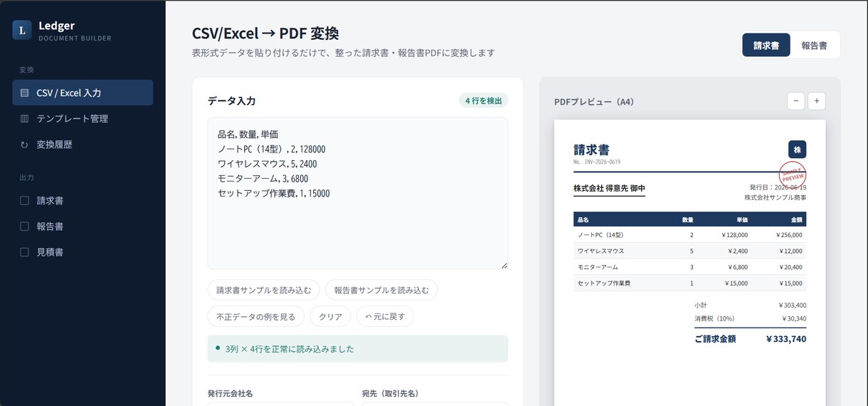Open 変換履歴 in sidebar
Viewport: 868px width, 406px height.
pos(83,144)
